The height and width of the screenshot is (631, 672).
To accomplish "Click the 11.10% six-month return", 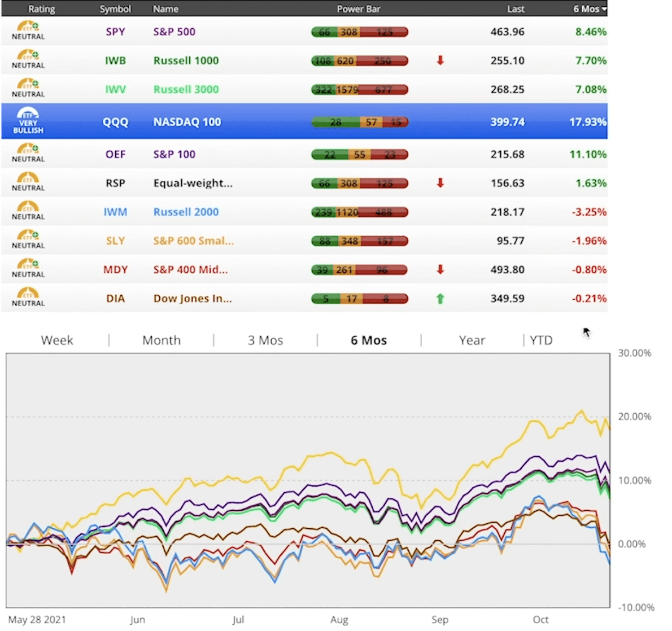I will 588,154.
